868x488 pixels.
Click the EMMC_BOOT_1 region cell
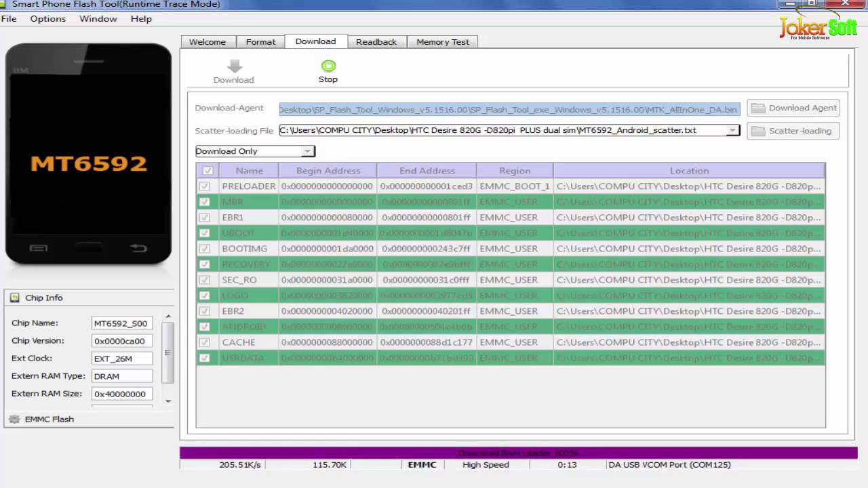tap(515, 186)
